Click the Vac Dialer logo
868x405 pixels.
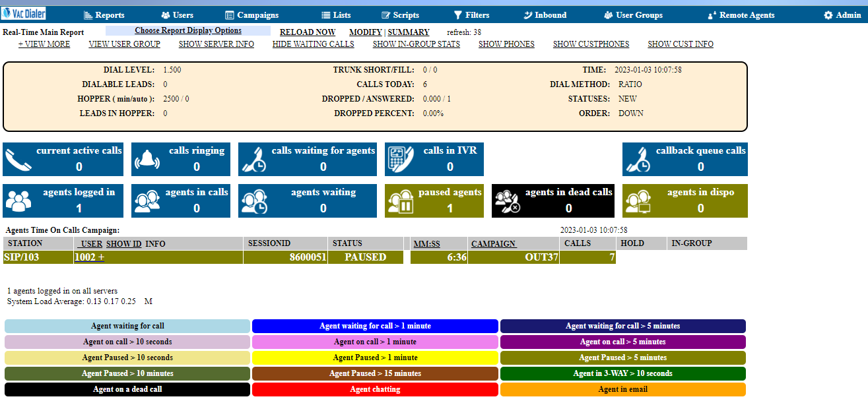point(24,13)
